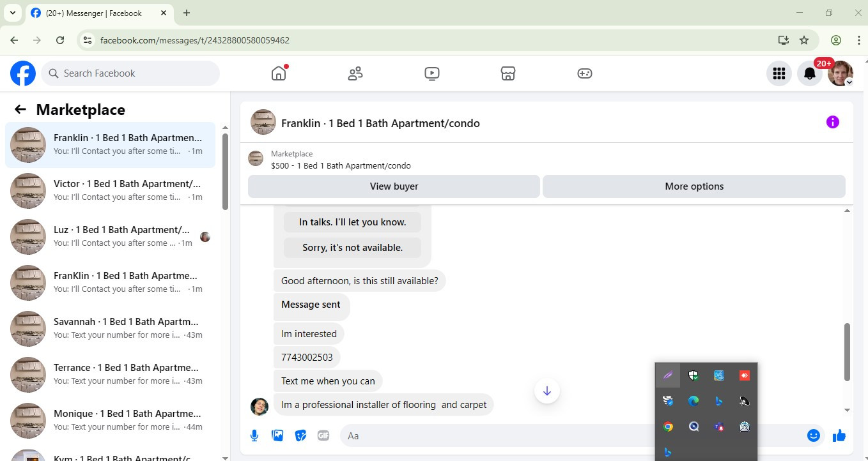Click the message 'Text me when you can'
868x461 pixels.
[x=328, y=381]
